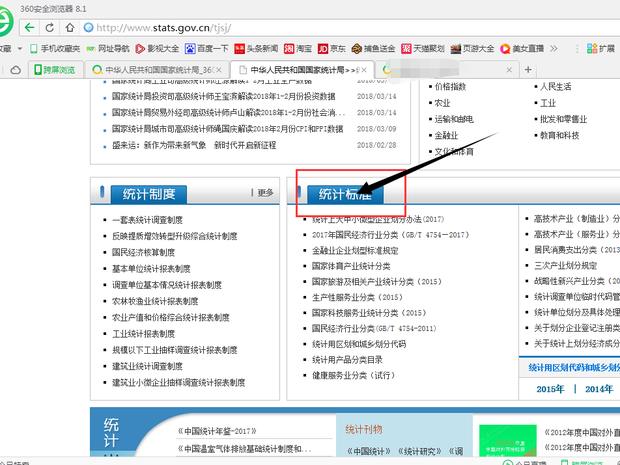Click the 2014年 year link
This screenshot has height=465, width=620.
(x=599, y=389)
